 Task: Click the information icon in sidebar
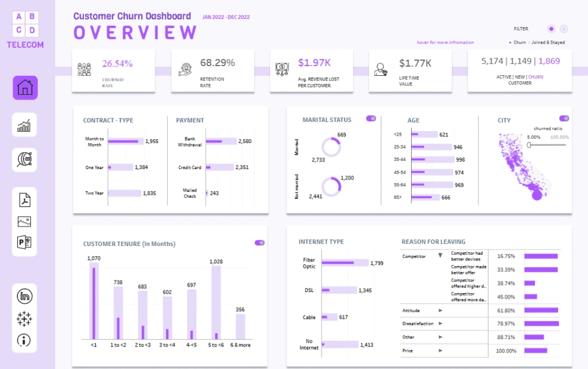point(25,340)
